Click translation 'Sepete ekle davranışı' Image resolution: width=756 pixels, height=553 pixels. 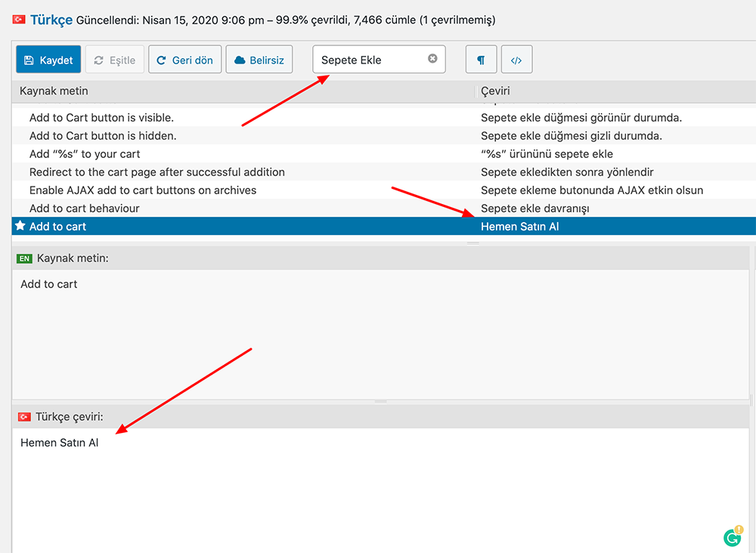pos(534,209)
